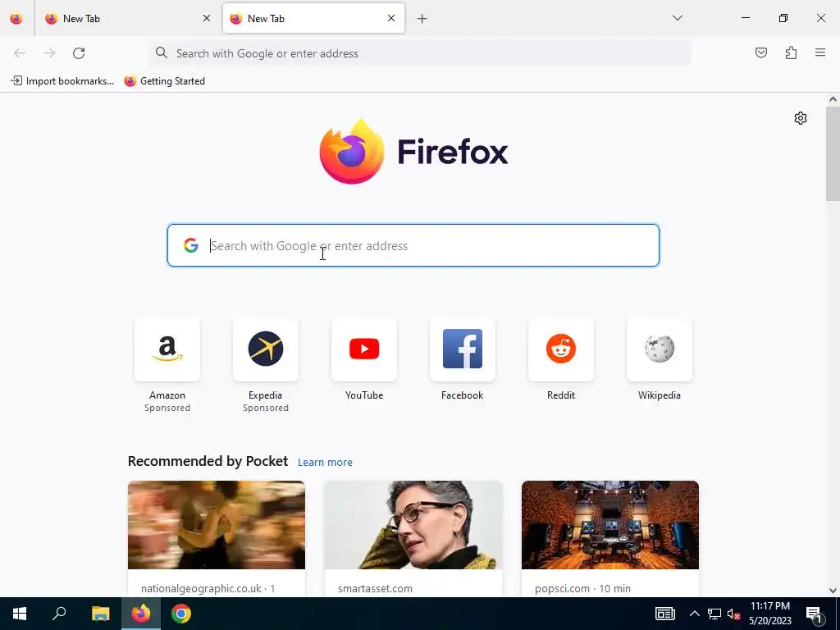Open a new tab with plus button
This screenshot has height=630, width=840.
[x=422, y=19]
